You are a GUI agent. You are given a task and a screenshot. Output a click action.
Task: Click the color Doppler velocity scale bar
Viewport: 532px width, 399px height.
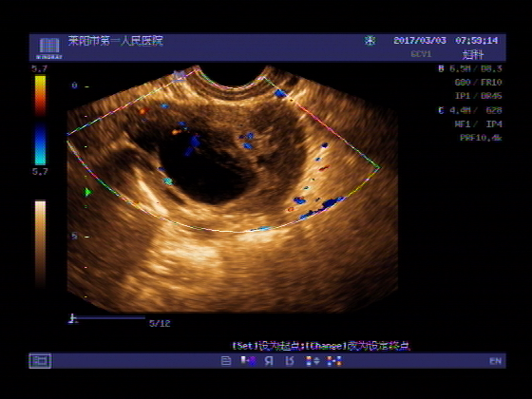coord(40,120)
